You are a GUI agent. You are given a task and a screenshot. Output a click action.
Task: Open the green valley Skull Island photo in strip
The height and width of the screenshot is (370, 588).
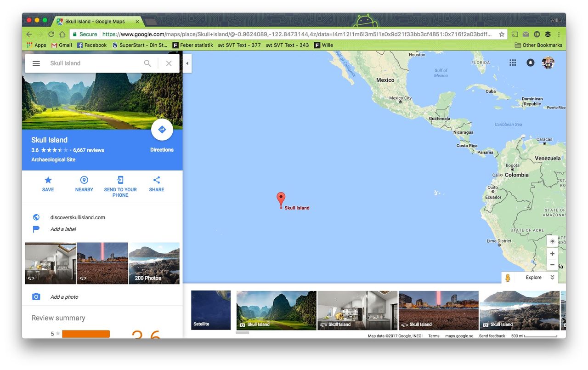[x=276, y=310]
